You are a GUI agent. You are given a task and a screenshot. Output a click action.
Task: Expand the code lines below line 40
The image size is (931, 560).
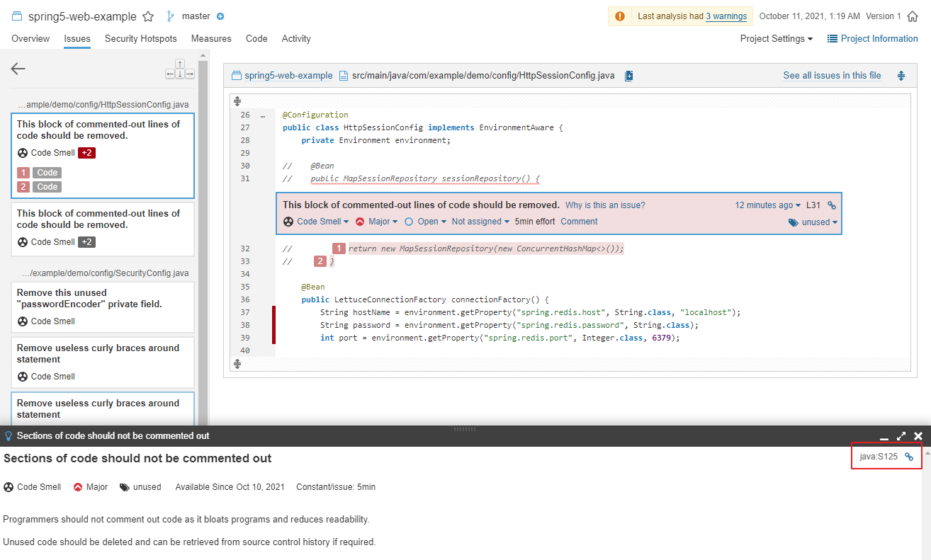tap(238, 364)
